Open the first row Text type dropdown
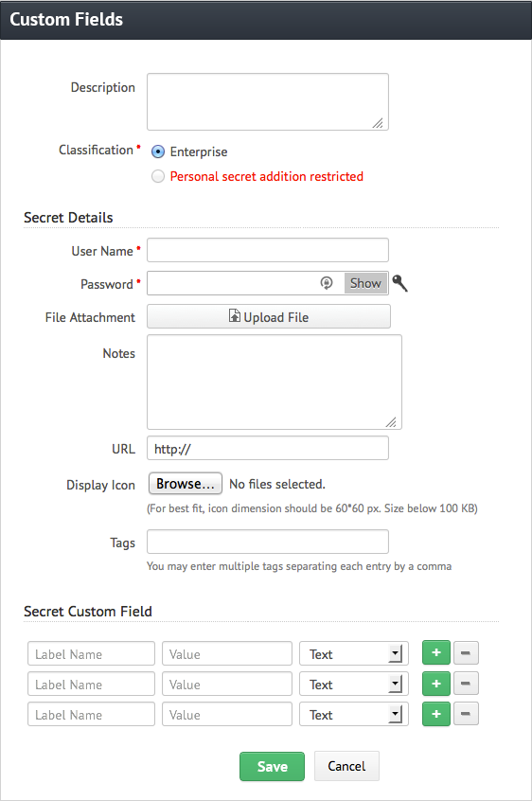 354,653
